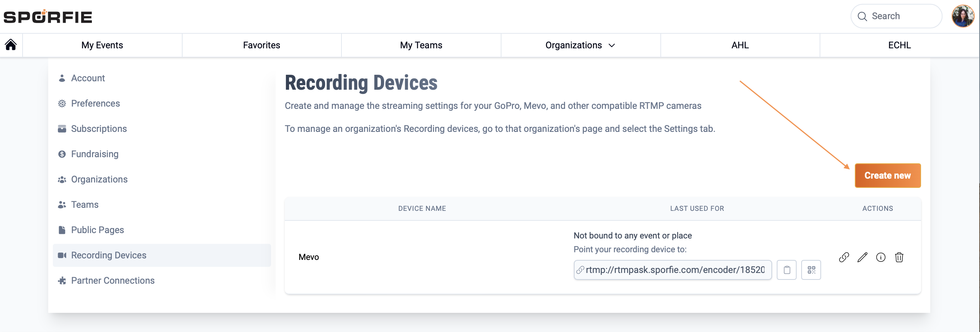Open Account settings in sidebar

click(x=88, y=78)
